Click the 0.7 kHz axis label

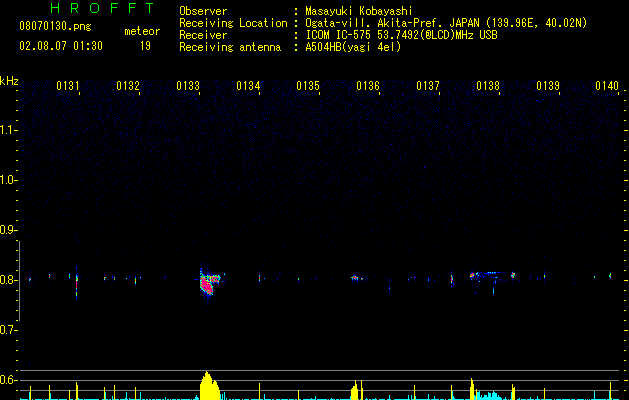click(8, 330)
